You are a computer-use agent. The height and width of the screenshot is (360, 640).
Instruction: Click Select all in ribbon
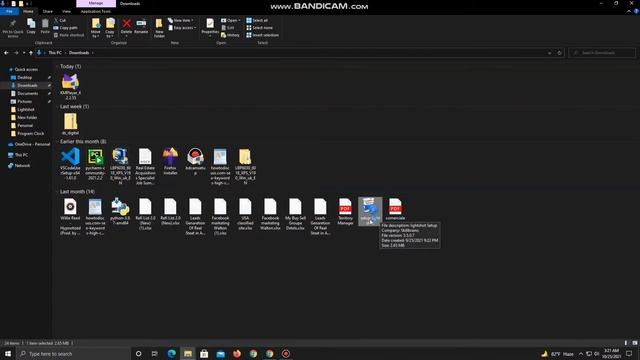coord(257,20)
